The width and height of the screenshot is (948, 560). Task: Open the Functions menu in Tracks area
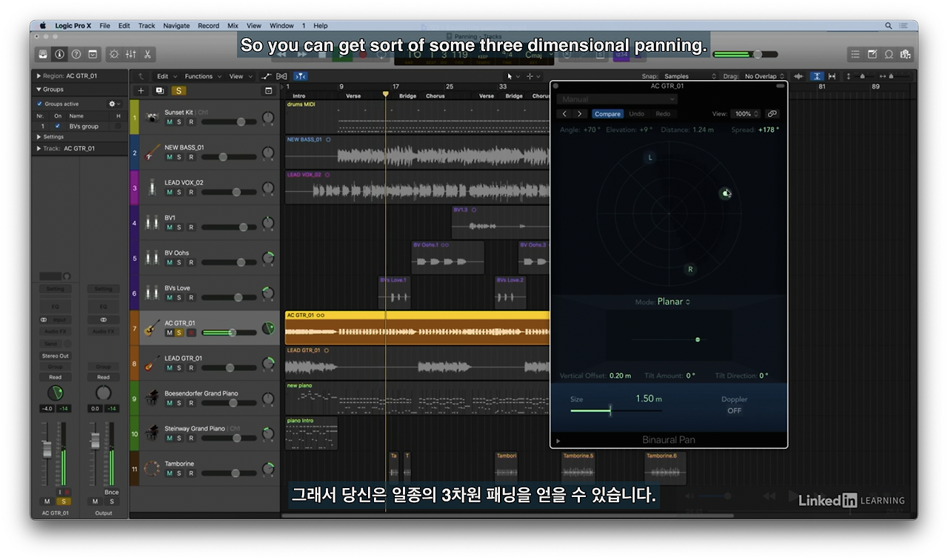(201, 76)
